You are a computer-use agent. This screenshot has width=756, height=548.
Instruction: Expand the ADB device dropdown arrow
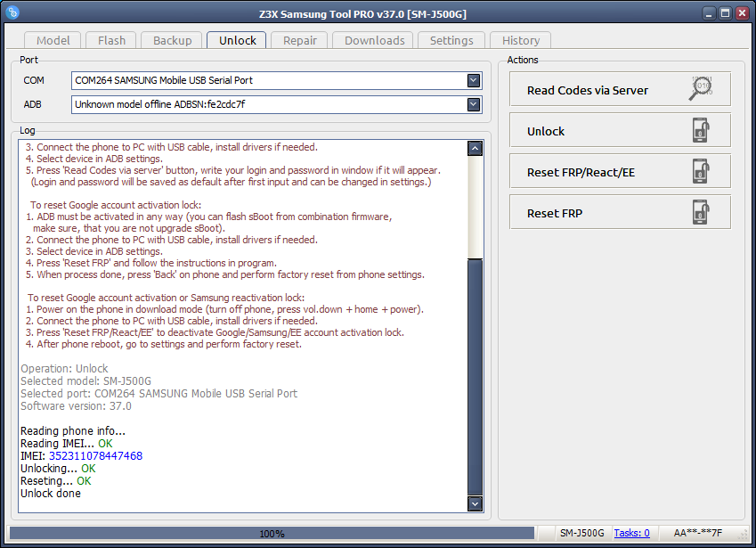(474, 104)
